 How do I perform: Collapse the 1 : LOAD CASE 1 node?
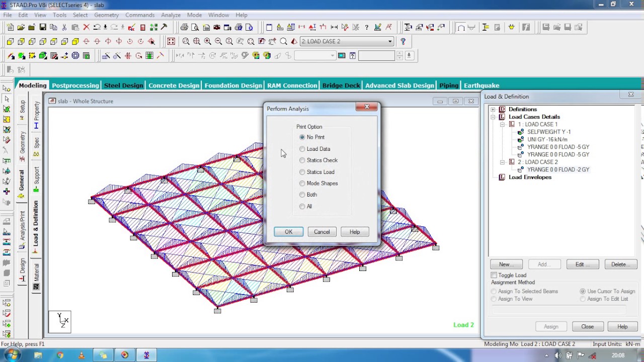502,124
